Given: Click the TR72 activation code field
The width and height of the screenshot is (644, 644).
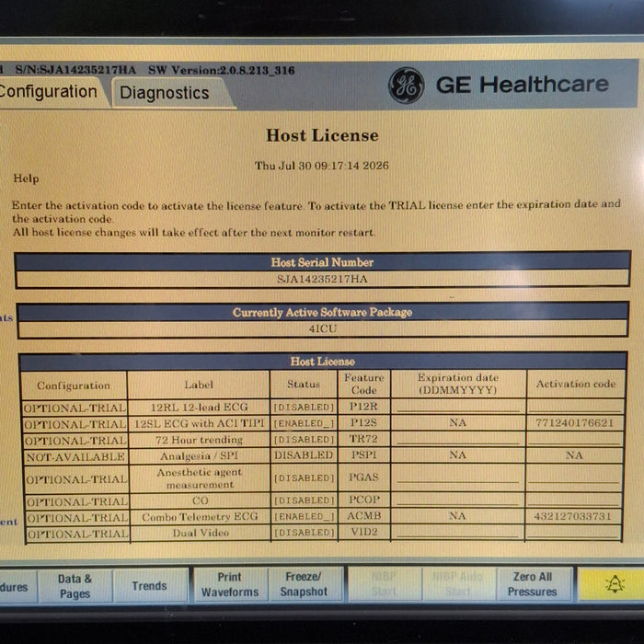Looking at the screenshot, I should (x=575, y=439).
